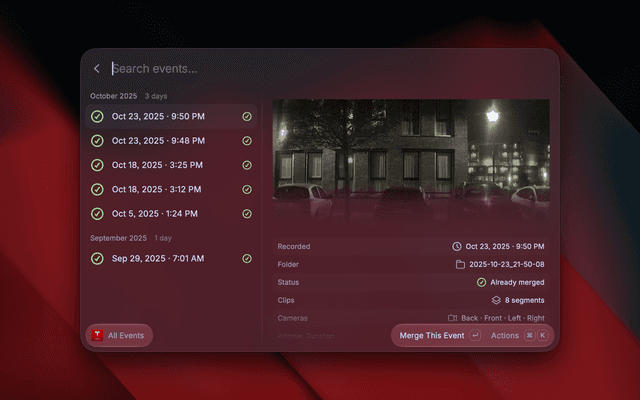
Task: Click left check icon of Oct 23 9:50 PM row
Action: tap(97, 116)
